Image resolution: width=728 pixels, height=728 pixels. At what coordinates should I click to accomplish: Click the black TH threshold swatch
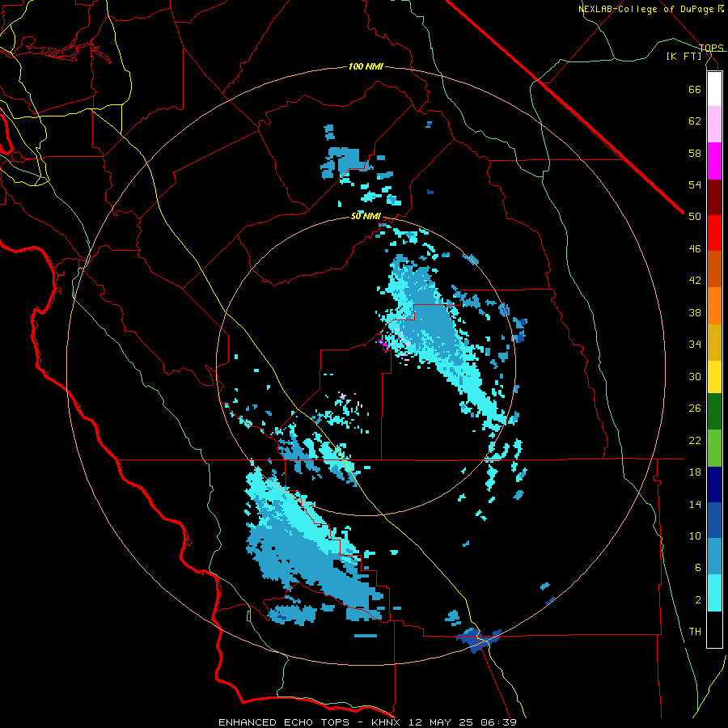coord(714,629)
